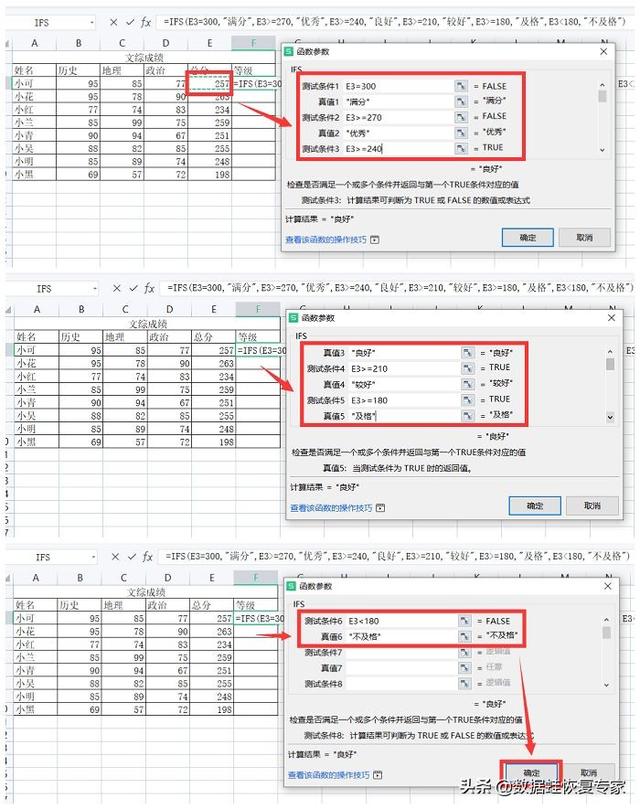
Task: Click formula-bar cancel X above the 真值3 dialog
Action: 117,288
